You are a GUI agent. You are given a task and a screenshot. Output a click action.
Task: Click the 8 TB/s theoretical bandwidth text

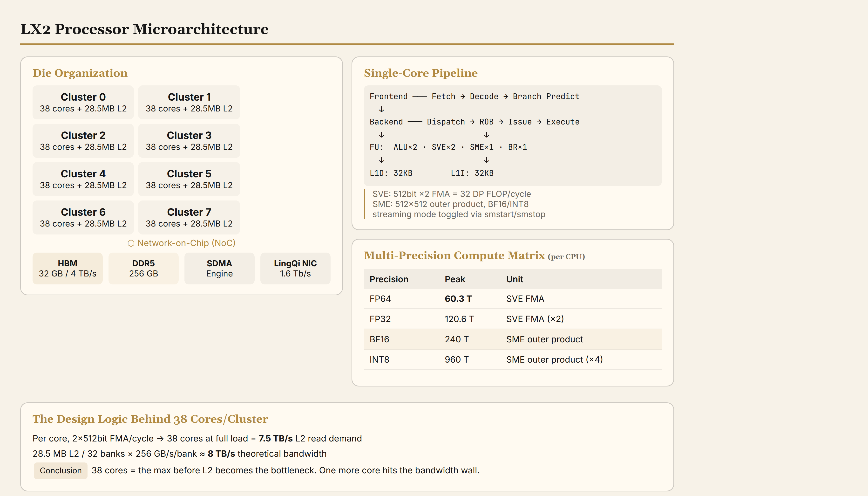click(x=267, y=454)
